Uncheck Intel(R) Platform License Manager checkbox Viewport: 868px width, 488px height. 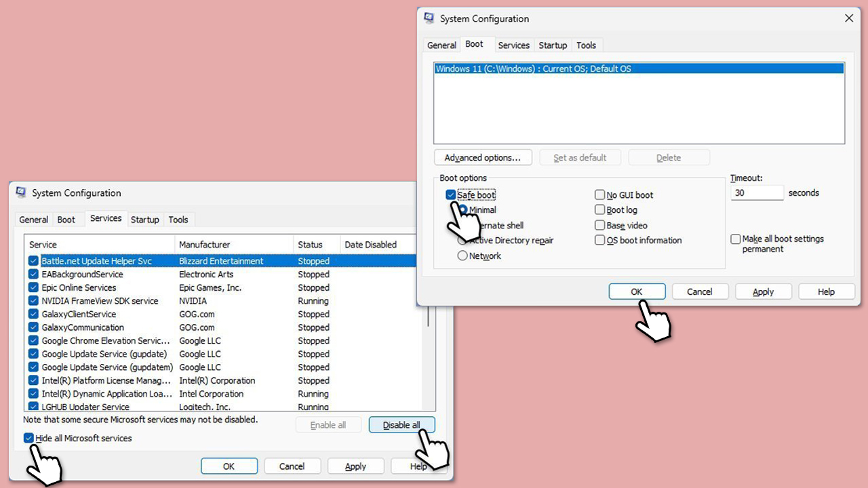click(33, 381)
